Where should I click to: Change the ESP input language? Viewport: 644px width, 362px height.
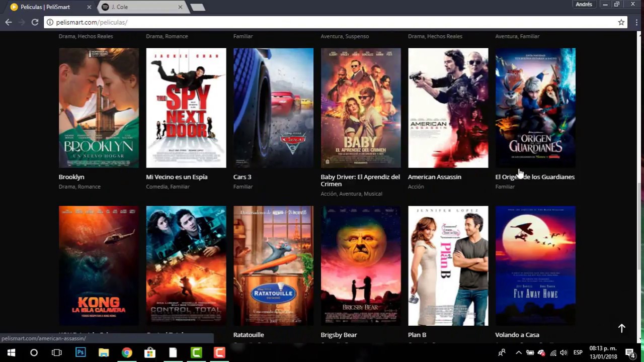578,352
